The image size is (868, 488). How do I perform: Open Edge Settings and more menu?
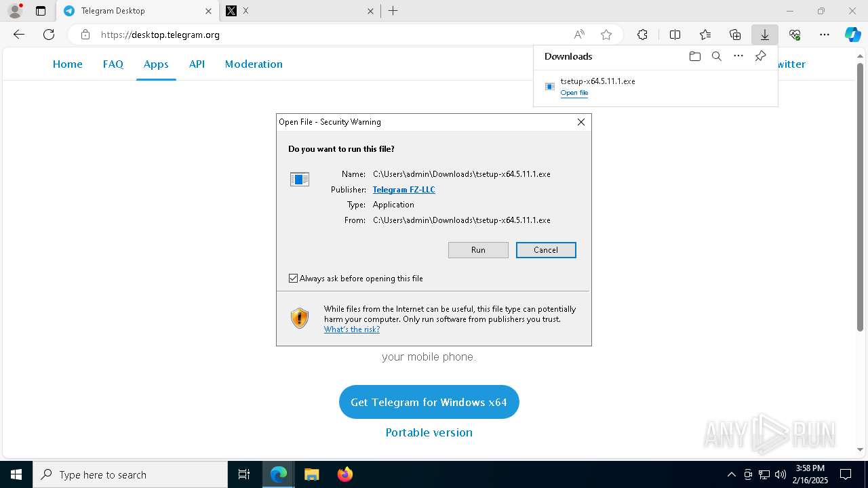coord(825,35)
